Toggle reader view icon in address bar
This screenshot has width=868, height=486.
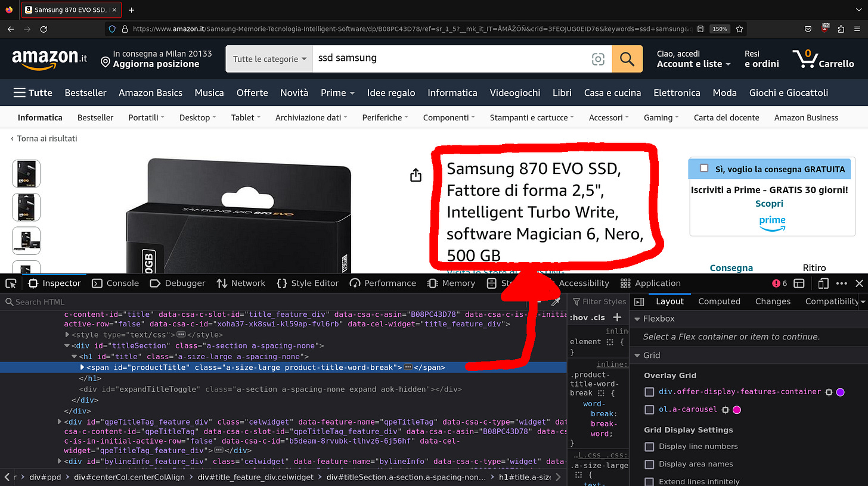coord(700,29)
